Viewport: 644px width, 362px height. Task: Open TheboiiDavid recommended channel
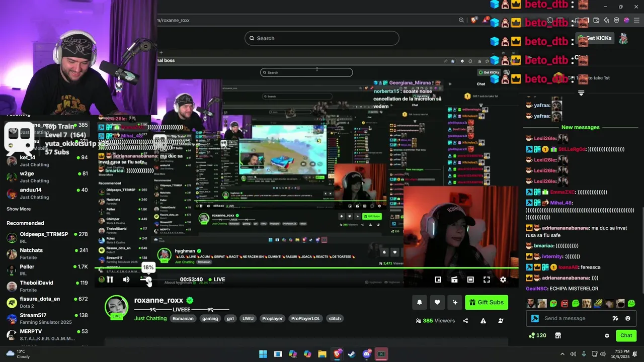click(x=47, y=286)
